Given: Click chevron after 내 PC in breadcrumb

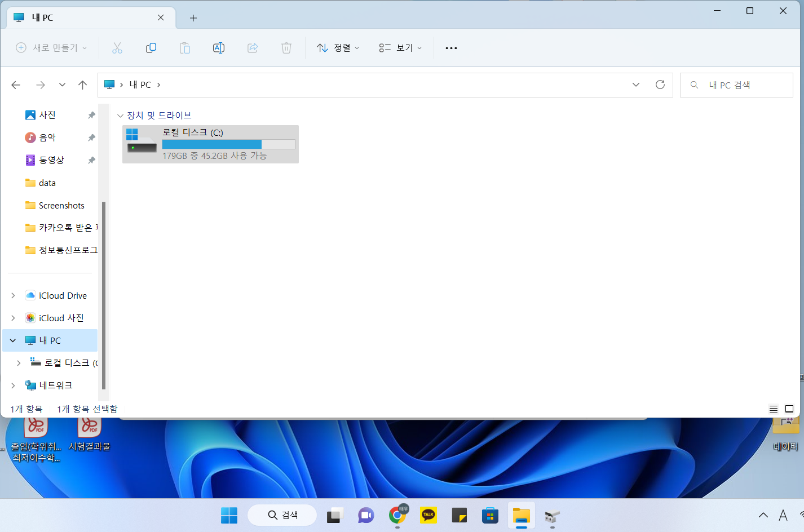Looking at the screenshot, I should 159,85.
